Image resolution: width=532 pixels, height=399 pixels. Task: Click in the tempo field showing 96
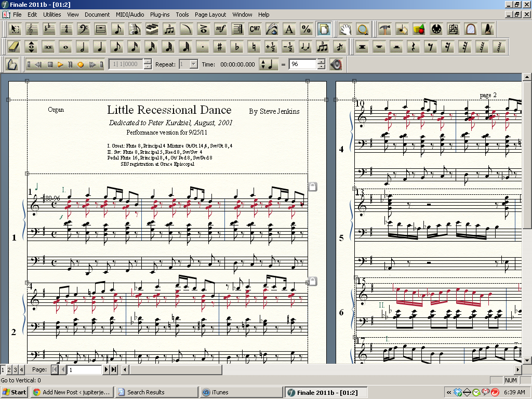coord(303,64)
